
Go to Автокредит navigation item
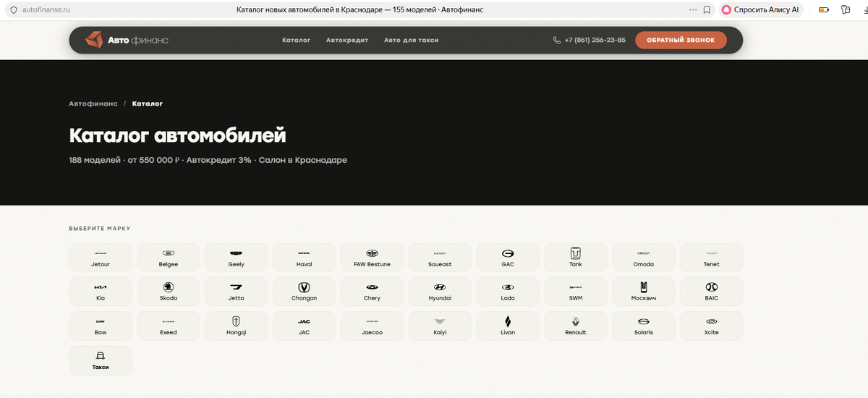pos(347,40)
